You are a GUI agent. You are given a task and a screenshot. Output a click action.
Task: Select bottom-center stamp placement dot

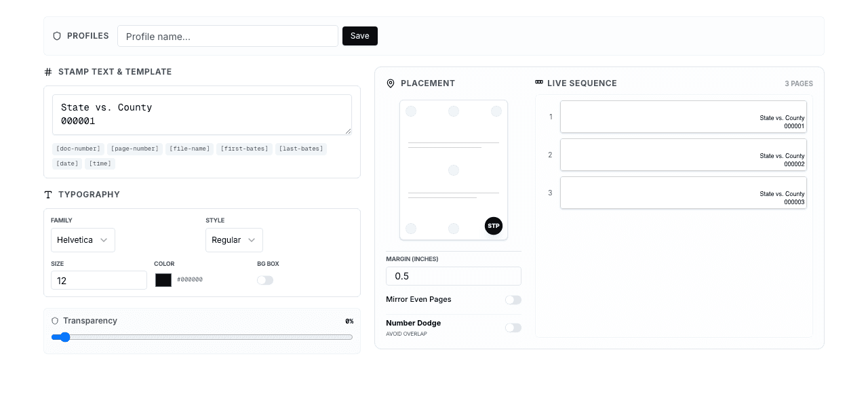[x=454, y=229]
